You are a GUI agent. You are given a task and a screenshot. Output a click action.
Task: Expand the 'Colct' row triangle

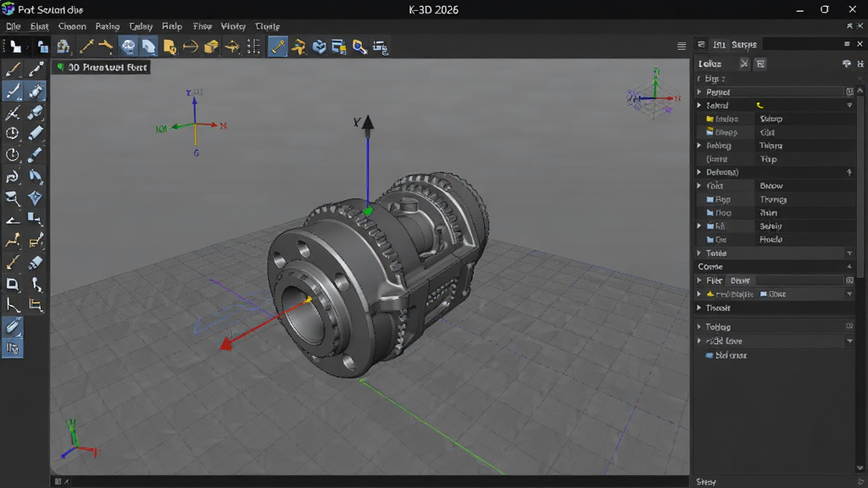tap(699, 186)
